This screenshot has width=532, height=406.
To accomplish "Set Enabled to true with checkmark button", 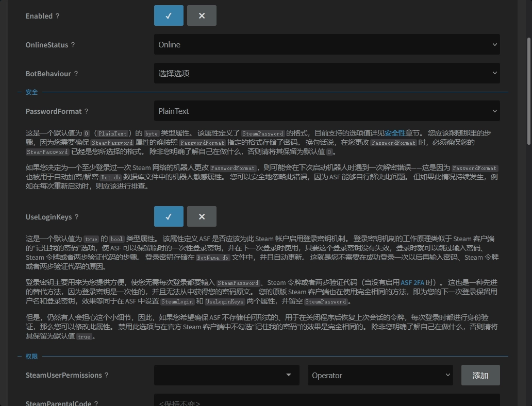I will pos(169,15).
